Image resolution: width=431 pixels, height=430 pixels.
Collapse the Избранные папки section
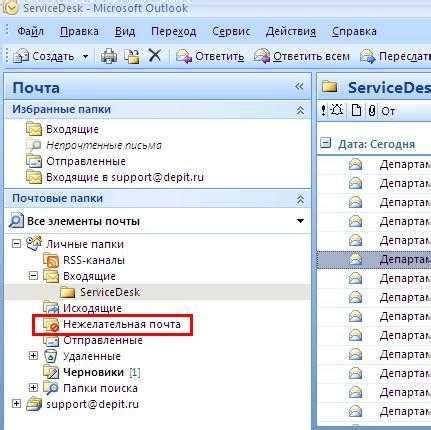[300, 110]
